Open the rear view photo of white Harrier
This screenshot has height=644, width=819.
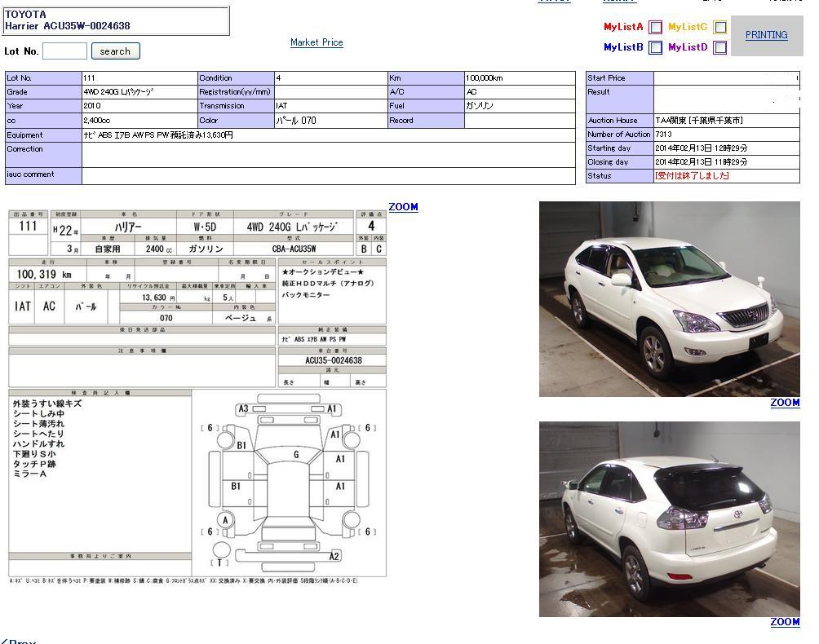669,519
